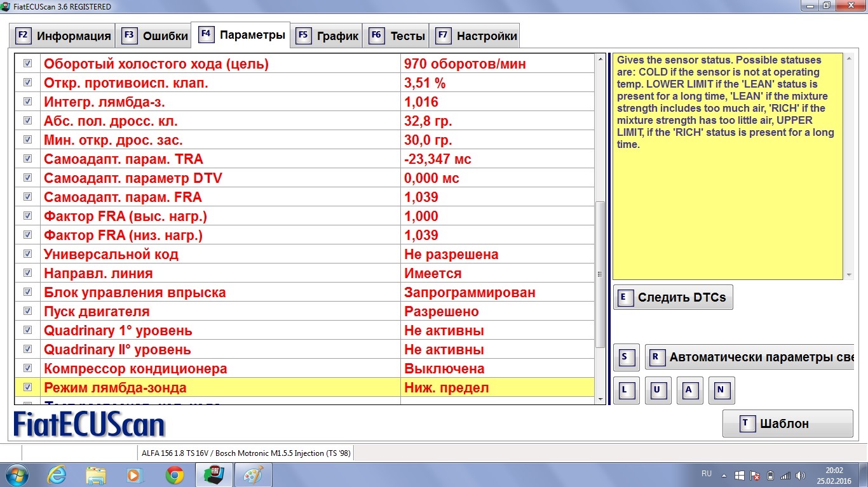The image size is (868, 487).
Task: Click the parameter list scrollbar thumb
Action: (600, 274)
